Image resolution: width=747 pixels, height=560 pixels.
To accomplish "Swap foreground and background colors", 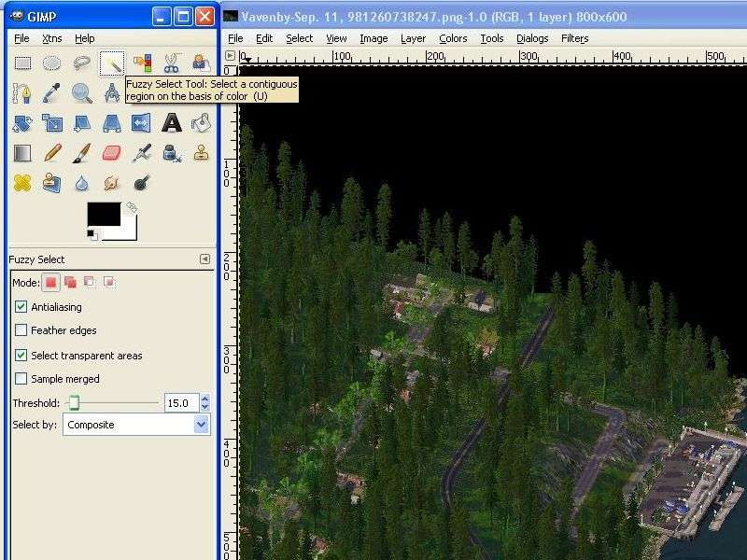I will click(x=131, y=207).
